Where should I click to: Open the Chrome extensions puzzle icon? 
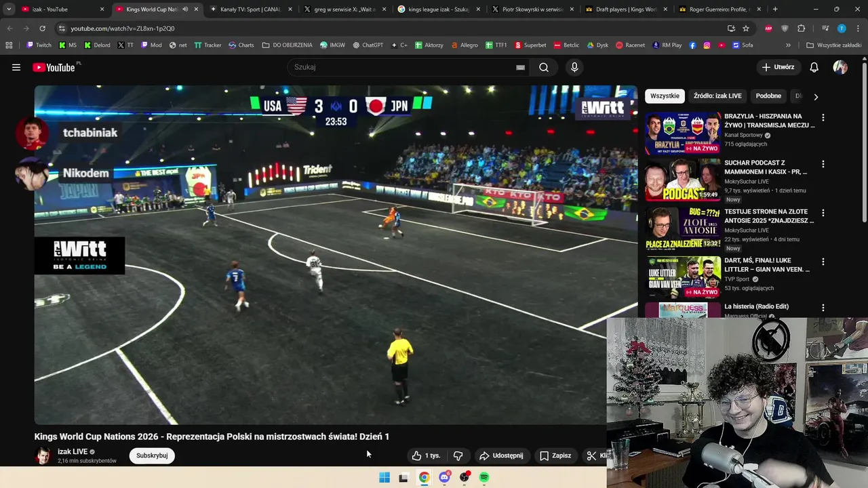coord(802,28)
